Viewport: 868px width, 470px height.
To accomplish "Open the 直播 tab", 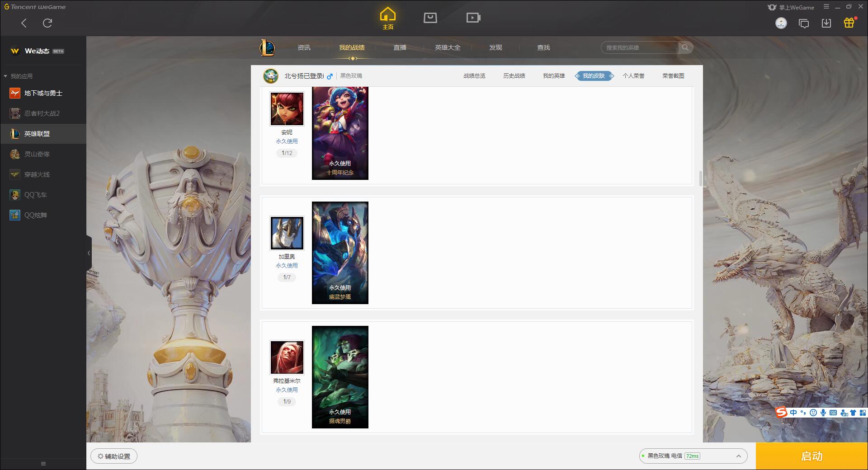I will click(400, 47).
